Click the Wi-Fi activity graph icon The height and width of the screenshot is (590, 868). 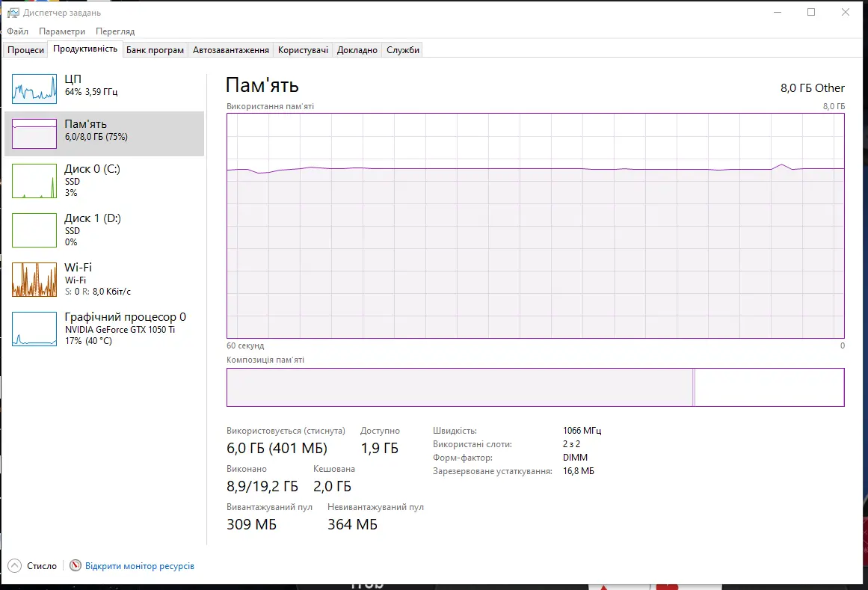point(34,280)
